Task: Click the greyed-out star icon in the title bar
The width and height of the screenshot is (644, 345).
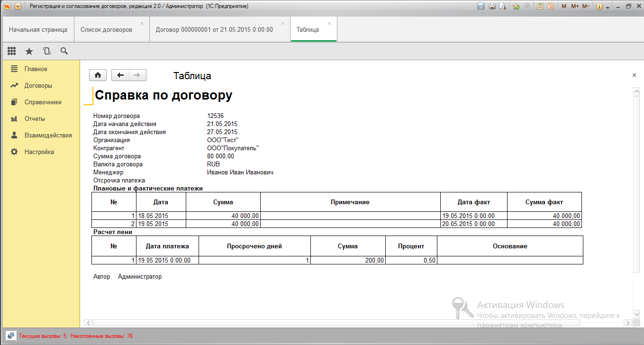Action: [x=527, y=6]
